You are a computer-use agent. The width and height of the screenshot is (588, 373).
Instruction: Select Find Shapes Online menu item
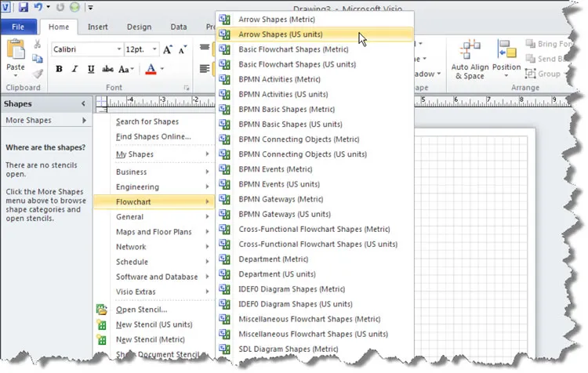point(154,136)
